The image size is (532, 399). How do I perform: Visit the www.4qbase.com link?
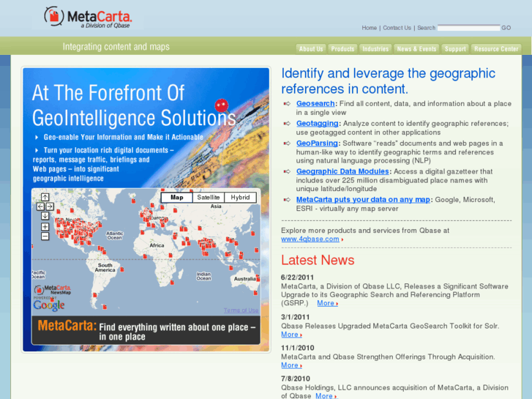(x=310, y=239)
